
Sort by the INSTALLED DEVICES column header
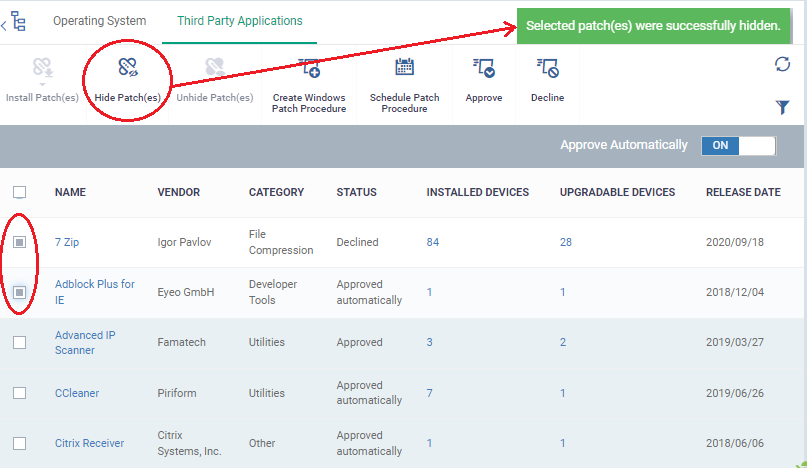pyautogui.click(x=478, y=192)
